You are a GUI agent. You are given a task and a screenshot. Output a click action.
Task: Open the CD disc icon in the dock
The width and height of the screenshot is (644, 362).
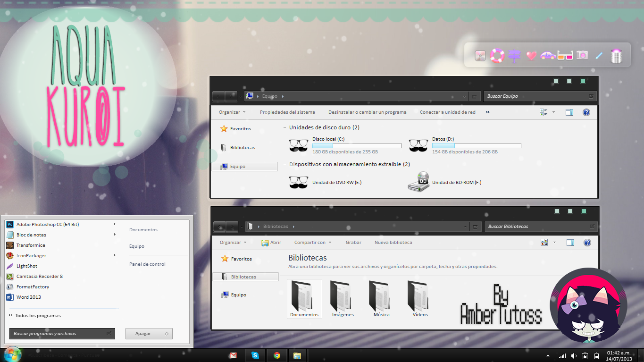coord(481,56)
